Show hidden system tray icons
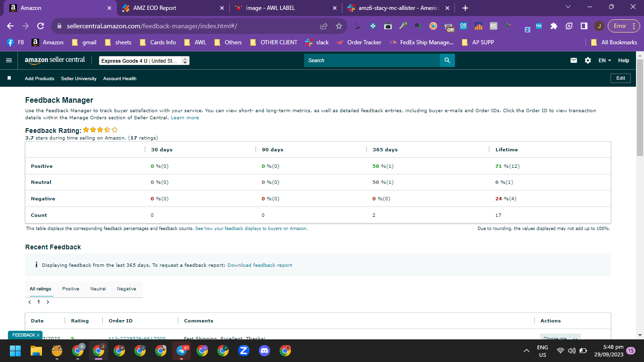Image resolution: width=644 pixels, height=362 pixels. coord(527,351)
